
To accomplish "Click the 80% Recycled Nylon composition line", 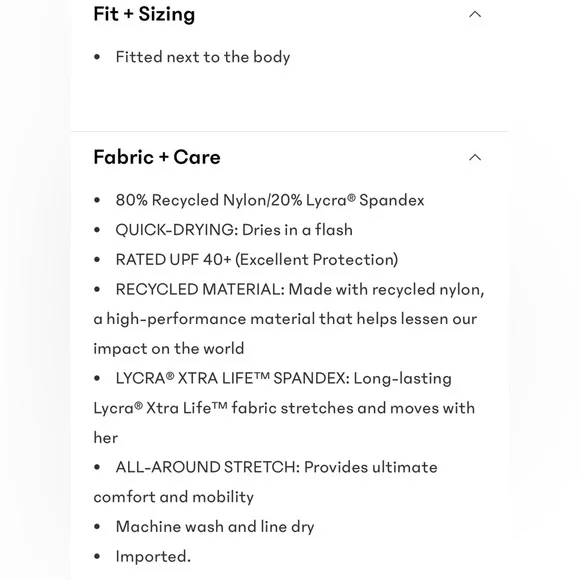I will pos(270,200).
